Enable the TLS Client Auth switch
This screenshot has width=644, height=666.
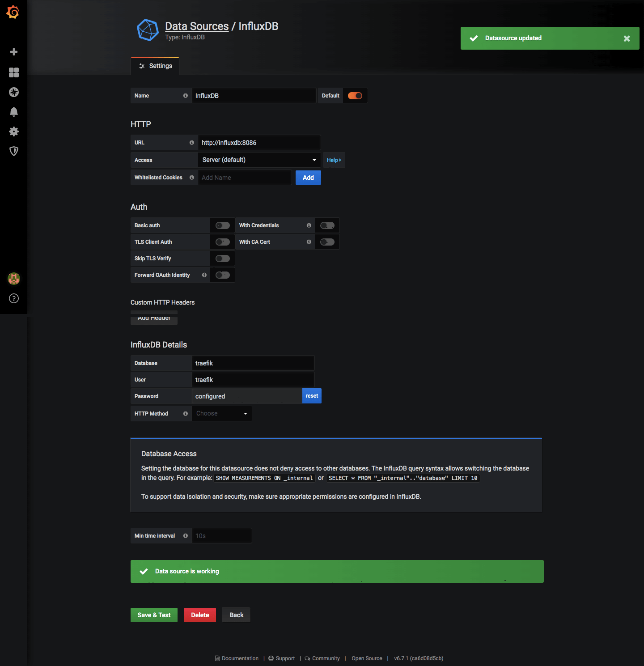pyautogui.click(x=223, y=242)
